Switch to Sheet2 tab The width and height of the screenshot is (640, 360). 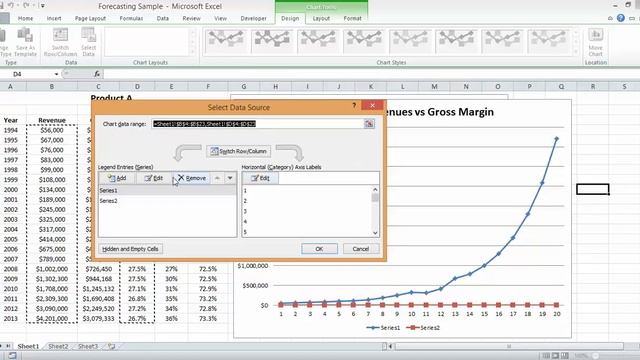click(58, 346)
